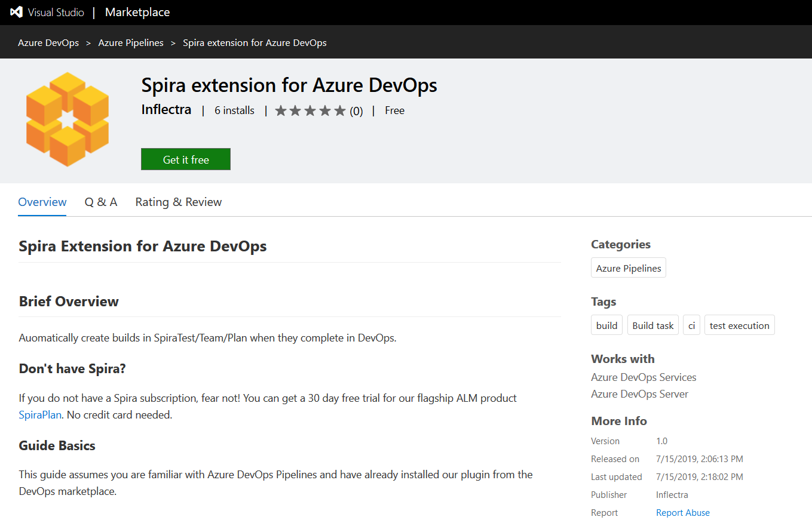The height and width of the screenshot is (523, 812).
Task: Select the Azure Pipelines category tag
Action: pos(629,268)
